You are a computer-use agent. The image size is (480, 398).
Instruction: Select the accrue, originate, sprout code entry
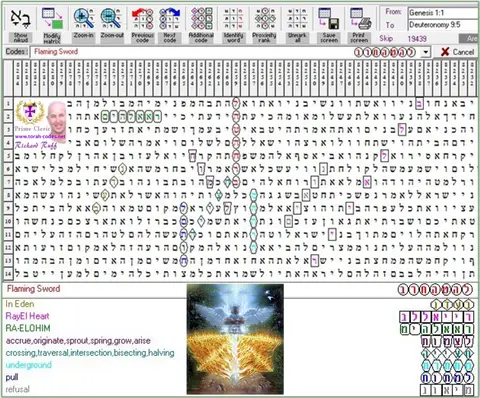point(78,341)
